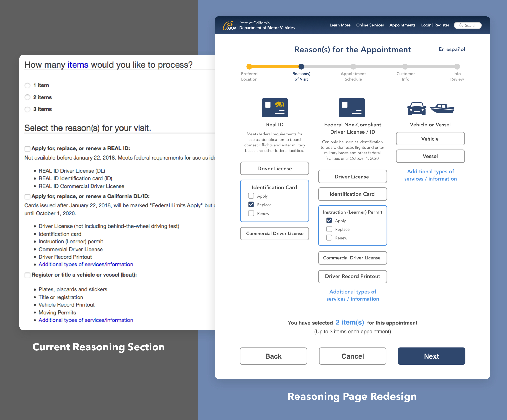This screenshot has height=420, width=507.
Task: Open the Appointments menu
Action: click(402, 25)
